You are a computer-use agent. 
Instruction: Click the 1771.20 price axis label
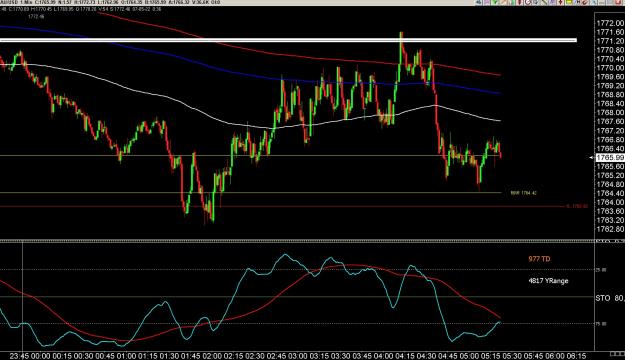tap(609, 41)
